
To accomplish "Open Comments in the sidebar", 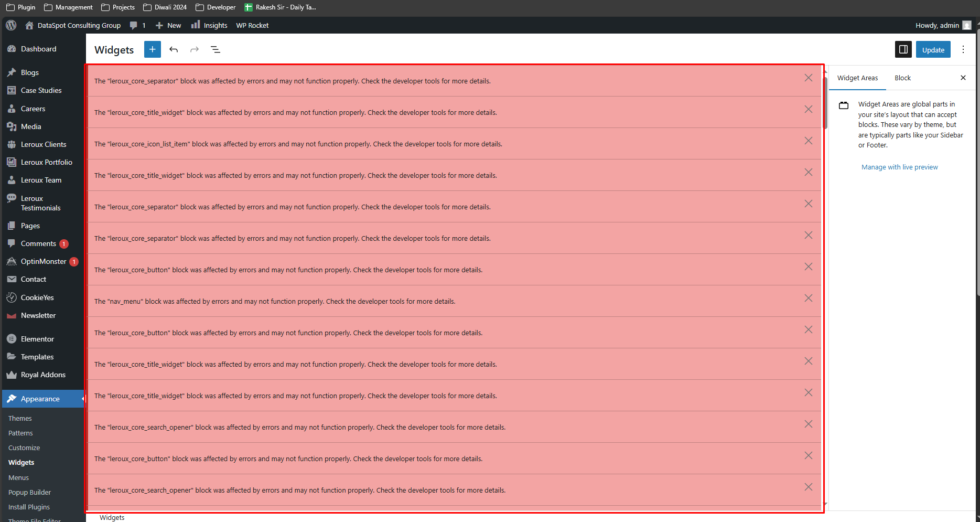I will pyautogui.click(x=43, y=243).
